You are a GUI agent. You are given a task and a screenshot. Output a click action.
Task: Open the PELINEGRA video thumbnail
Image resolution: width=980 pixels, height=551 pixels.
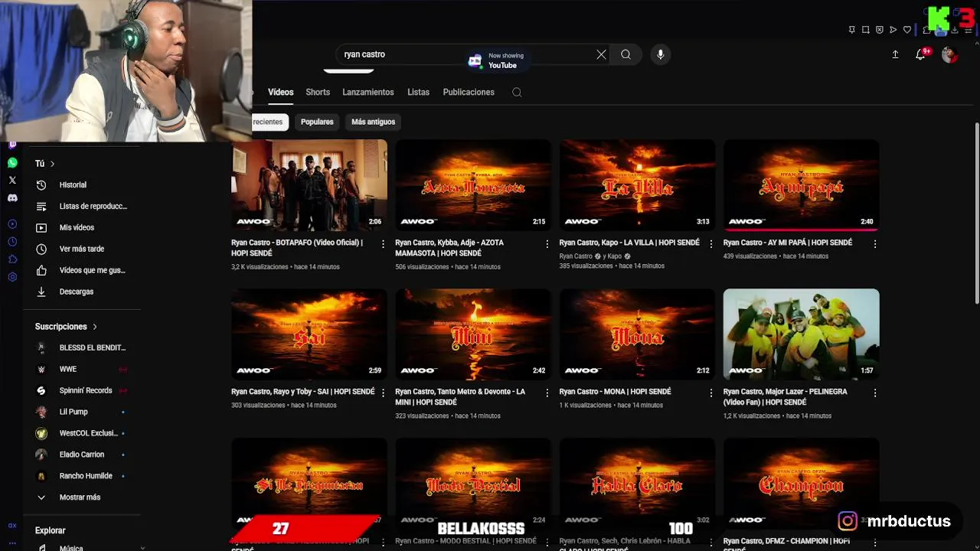[801, 334]
